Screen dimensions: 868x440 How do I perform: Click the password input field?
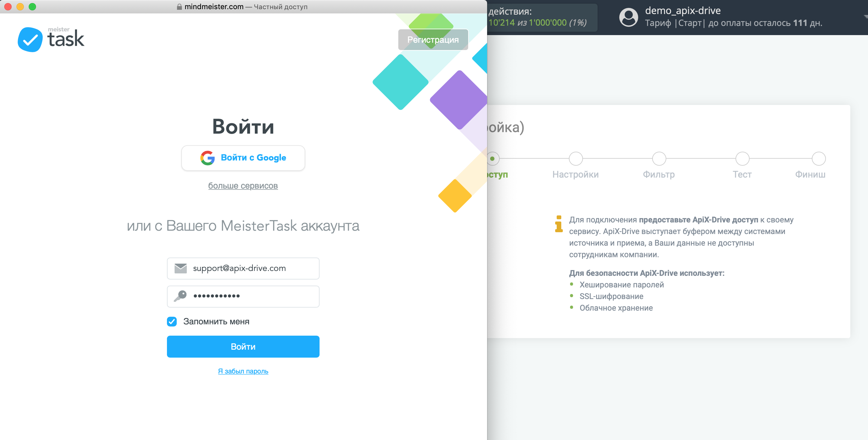243,296
